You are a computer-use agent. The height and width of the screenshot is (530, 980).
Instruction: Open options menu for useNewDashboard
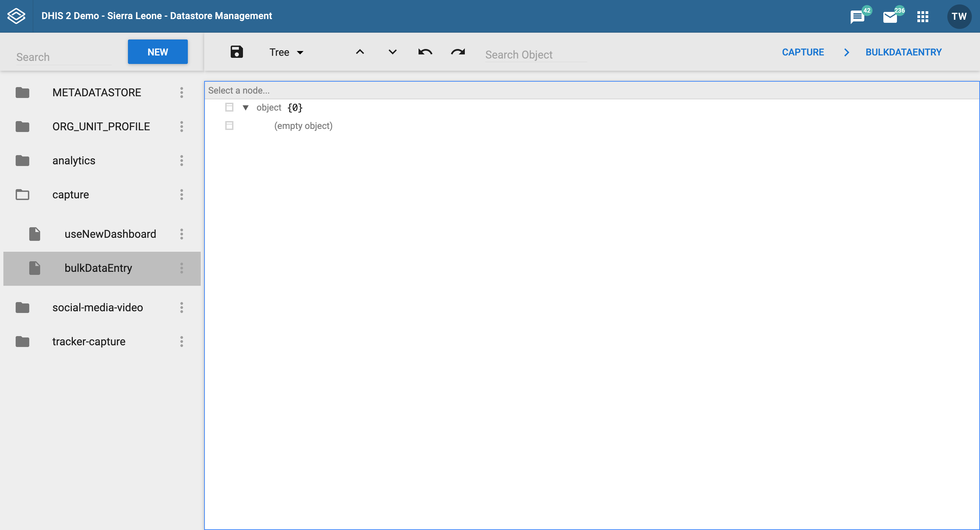point(182,234)
